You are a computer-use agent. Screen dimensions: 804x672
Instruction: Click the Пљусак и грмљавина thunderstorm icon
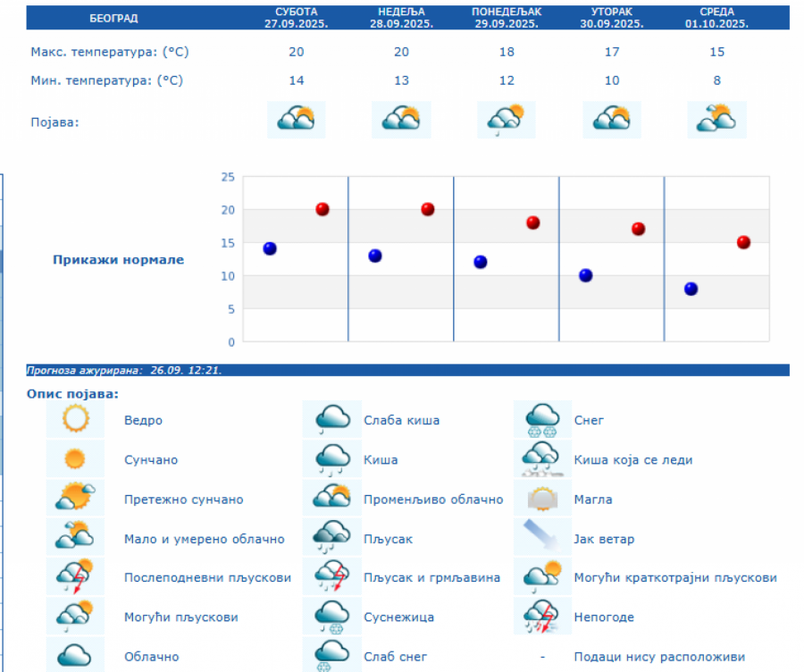(x=332, y=577)
